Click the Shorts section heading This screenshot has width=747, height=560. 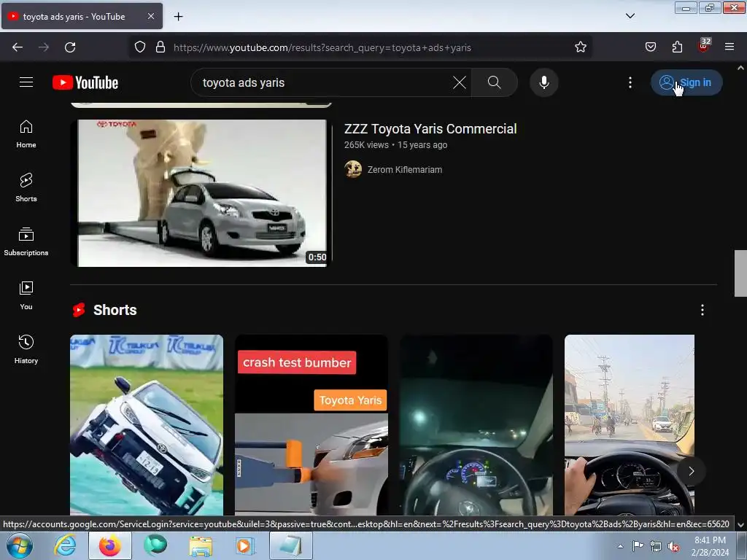point(115,310)
